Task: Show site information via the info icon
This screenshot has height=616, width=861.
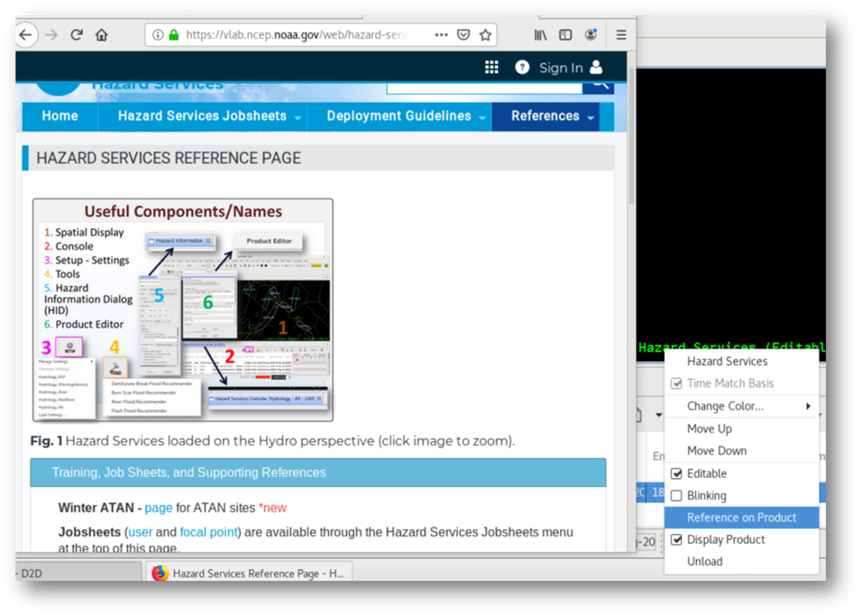Action: point(157,35)
